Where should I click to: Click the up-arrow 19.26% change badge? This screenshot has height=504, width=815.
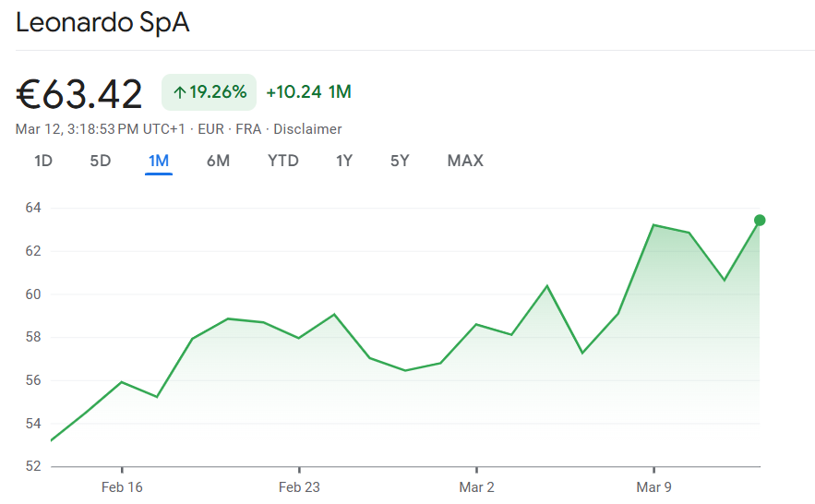tap(210, 92)
